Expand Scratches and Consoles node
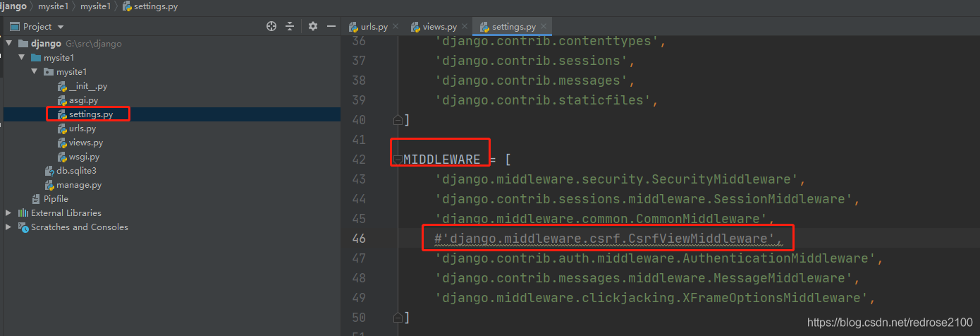The width and height of the screenshot is (980, 336). click(9, 227)
